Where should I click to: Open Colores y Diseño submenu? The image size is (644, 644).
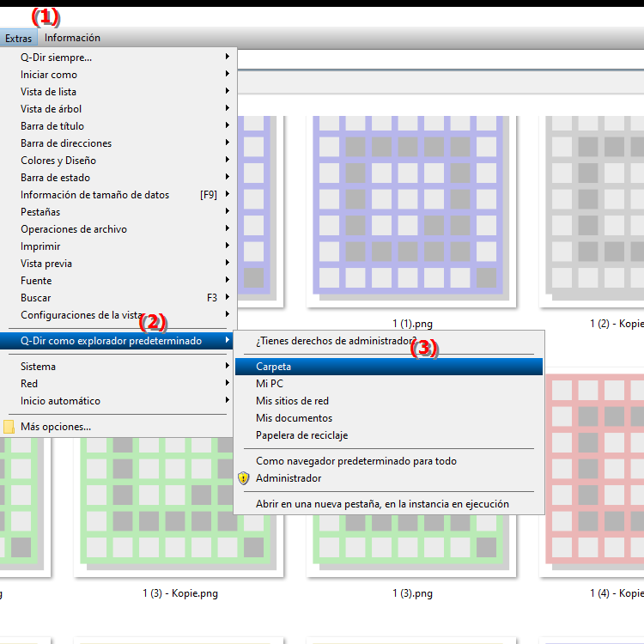pos(118,161)
